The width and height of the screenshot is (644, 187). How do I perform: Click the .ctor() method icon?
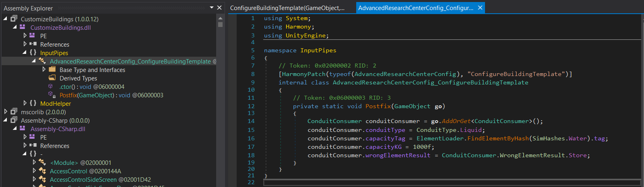click(50, 86)
